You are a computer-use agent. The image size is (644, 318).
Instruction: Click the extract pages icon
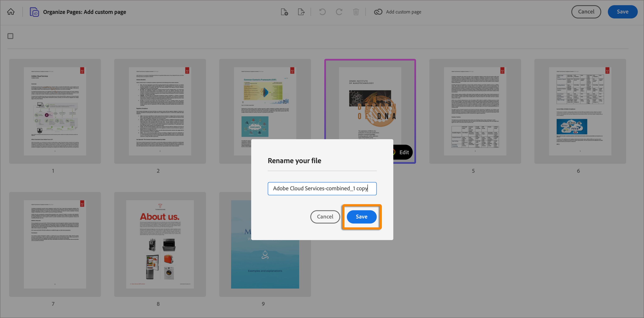(x=301, y=12)
